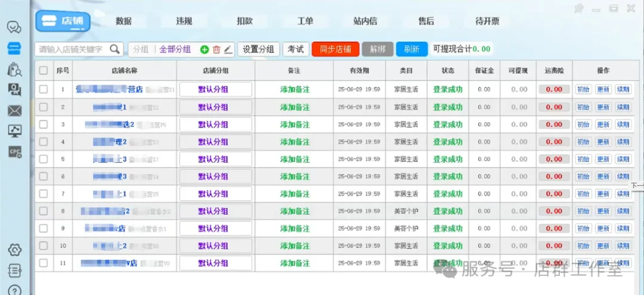This screenshot has width=644, height=295.
Task: Click the store icon in the sidebar
Action: point(14,49)
